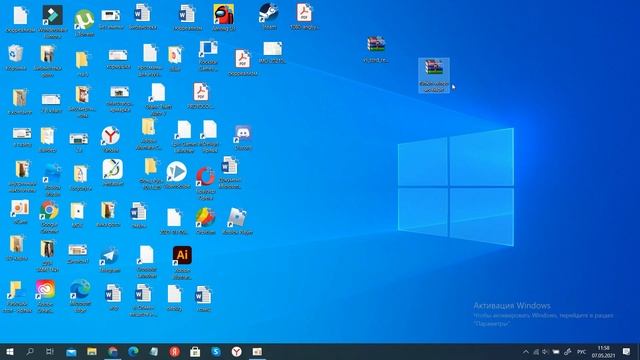
Task: Open taskbar search magnifier
Action: pyautogui.click(x=30, y=351)
